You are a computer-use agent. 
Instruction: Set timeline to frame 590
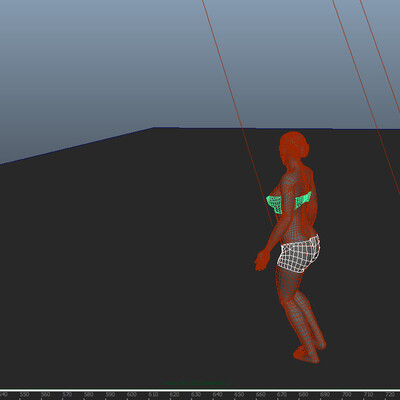tap(110, 395)
